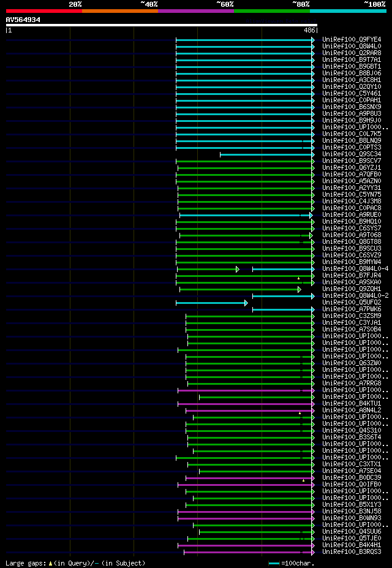Click the UniRef100_C3ZSM9 label
The image size is (392, 568).
352,316
